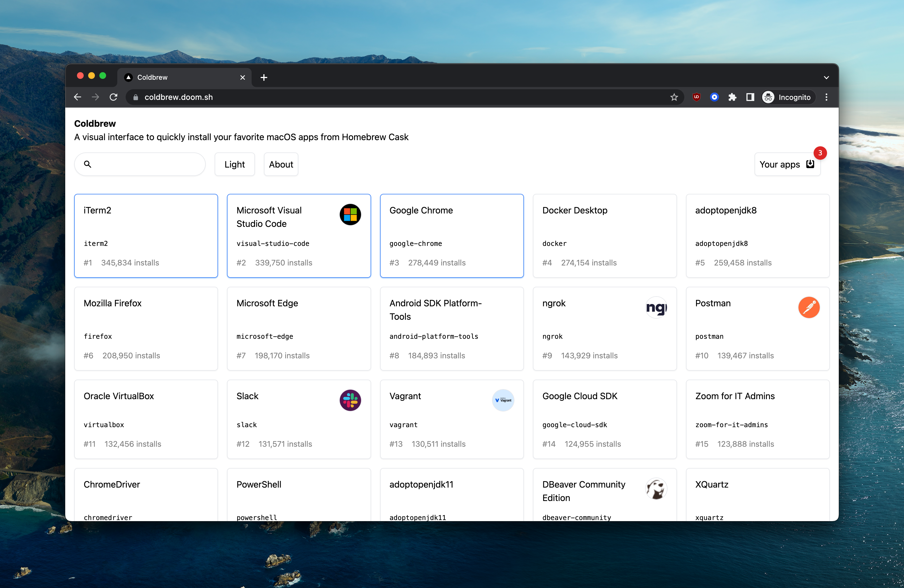Screen dimensions: 904x588
Task: Click the '131,571 installs' text
Action: 285,444
